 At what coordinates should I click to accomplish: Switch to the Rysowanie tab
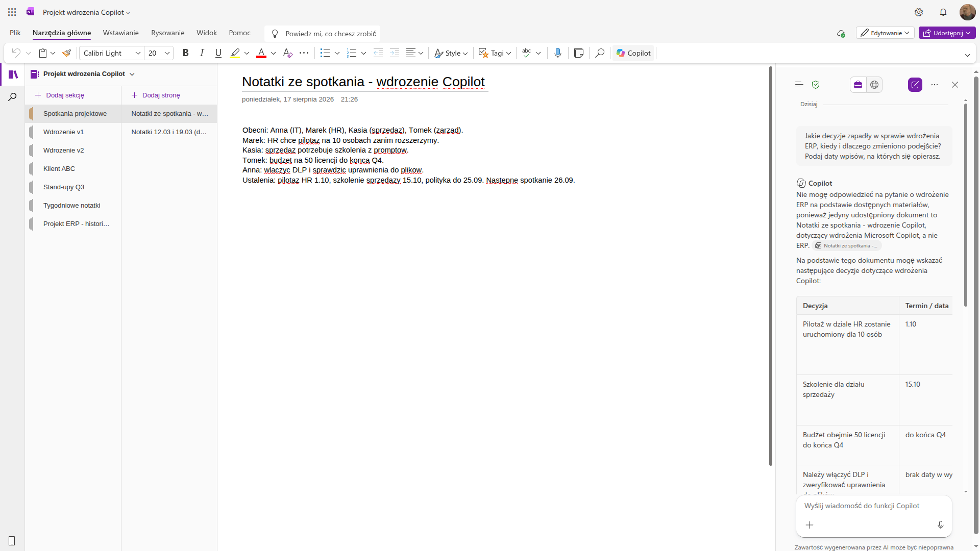click(x=167, y=33)
